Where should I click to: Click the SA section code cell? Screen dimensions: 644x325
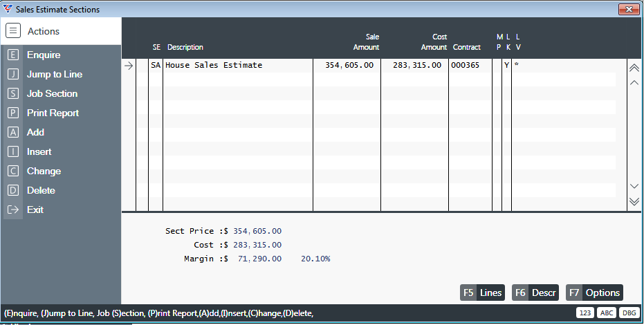pos(156,65)
